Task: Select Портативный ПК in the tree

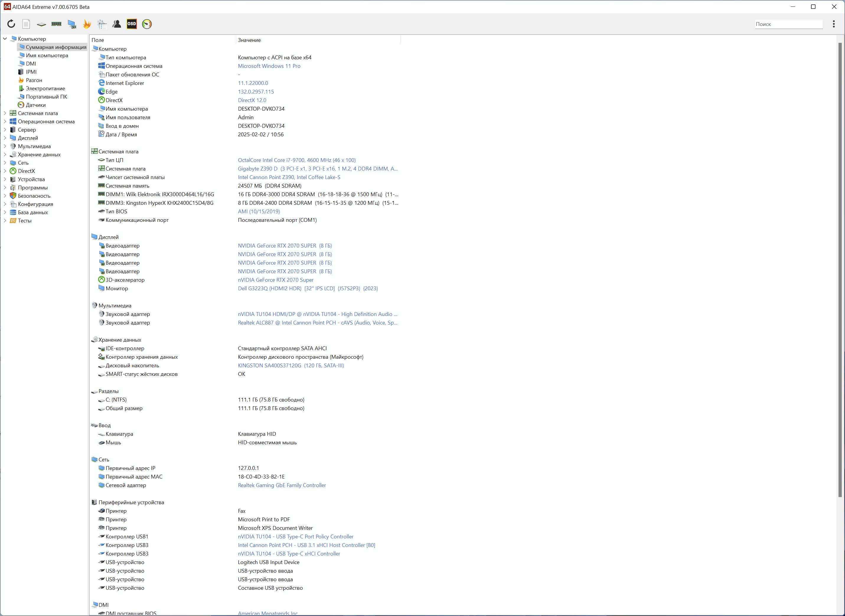Action: [x=47, y=96]
